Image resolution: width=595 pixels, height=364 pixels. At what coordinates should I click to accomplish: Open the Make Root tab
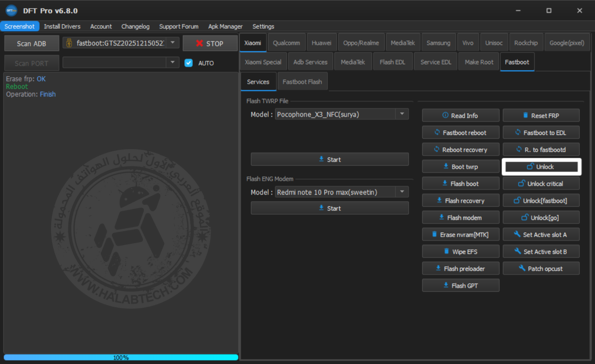[479, 62]
